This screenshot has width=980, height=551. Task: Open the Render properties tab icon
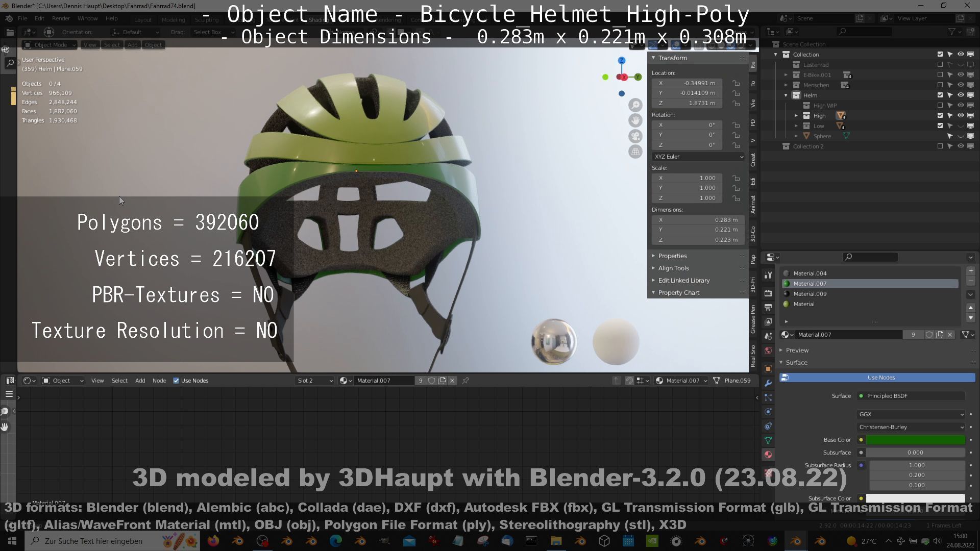point(768,293)
